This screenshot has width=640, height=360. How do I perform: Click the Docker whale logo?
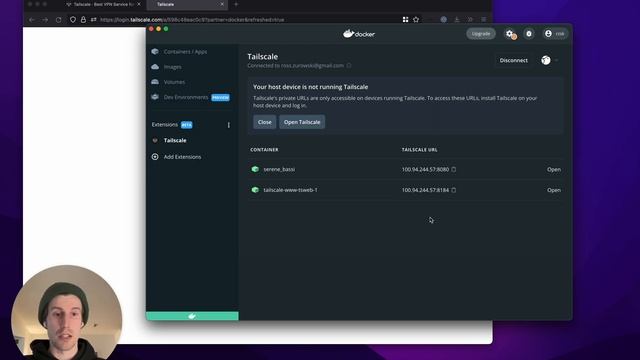pos(359,34)
